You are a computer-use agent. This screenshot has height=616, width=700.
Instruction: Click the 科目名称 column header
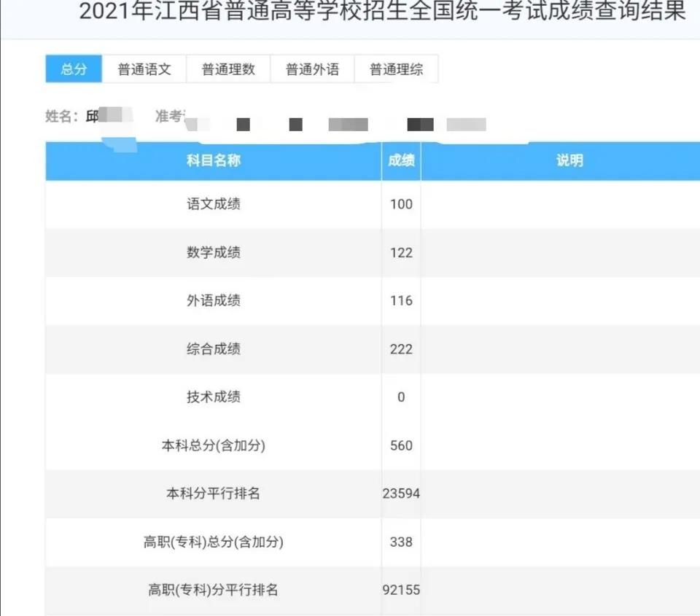pos(213,160)
